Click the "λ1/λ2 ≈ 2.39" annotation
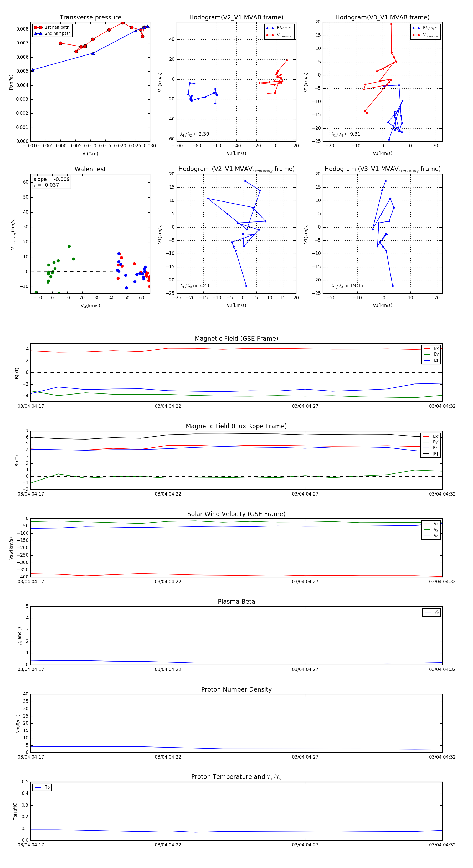The height and width of the screenshot is (868, 473). point(194,134)
